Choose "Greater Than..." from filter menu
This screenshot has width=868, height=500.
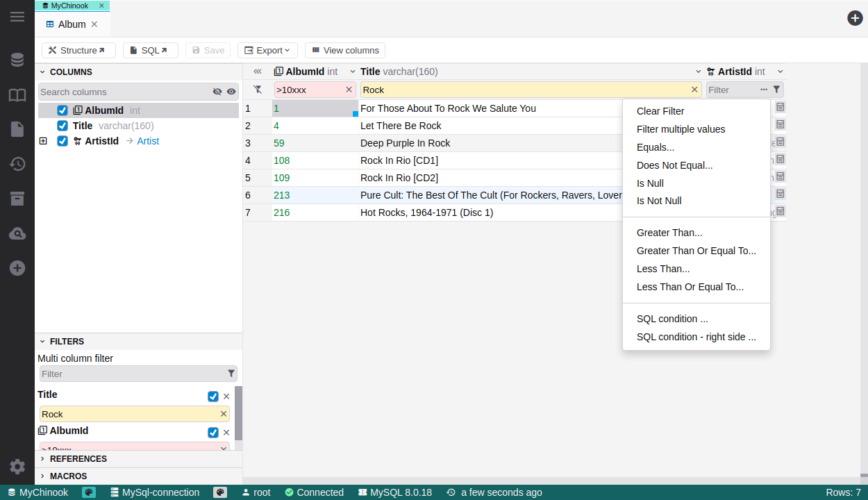(669, 233)
